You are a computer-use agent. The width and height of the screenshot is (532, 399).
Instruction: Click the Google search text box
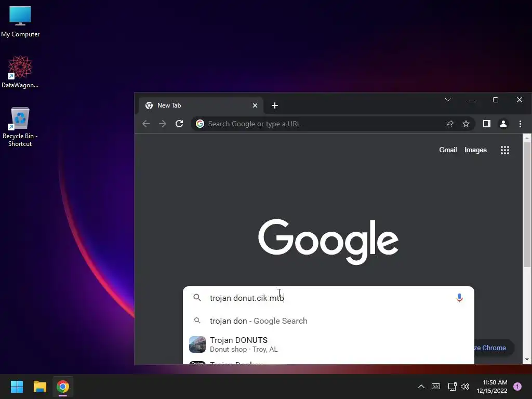pos(329,298)
